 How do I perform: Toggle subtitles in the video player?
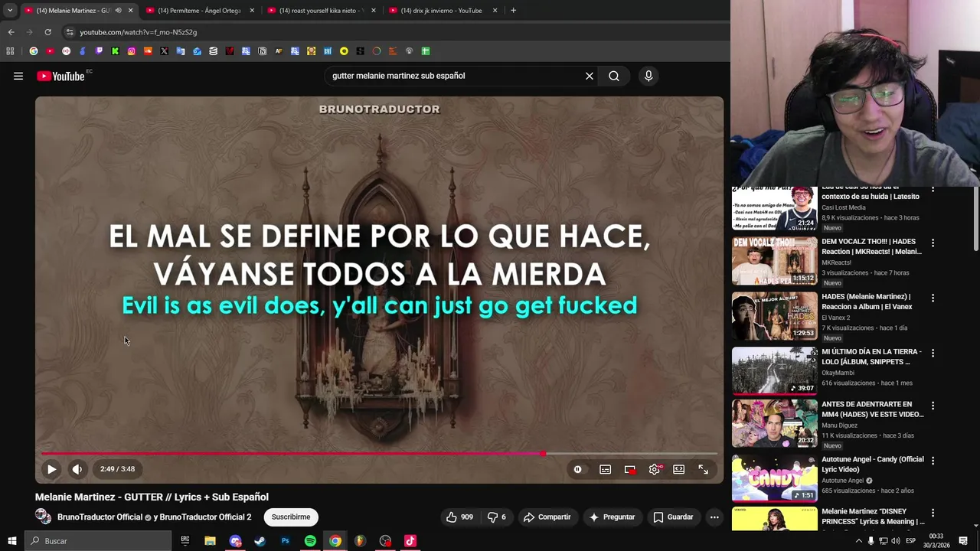(605, 469)
